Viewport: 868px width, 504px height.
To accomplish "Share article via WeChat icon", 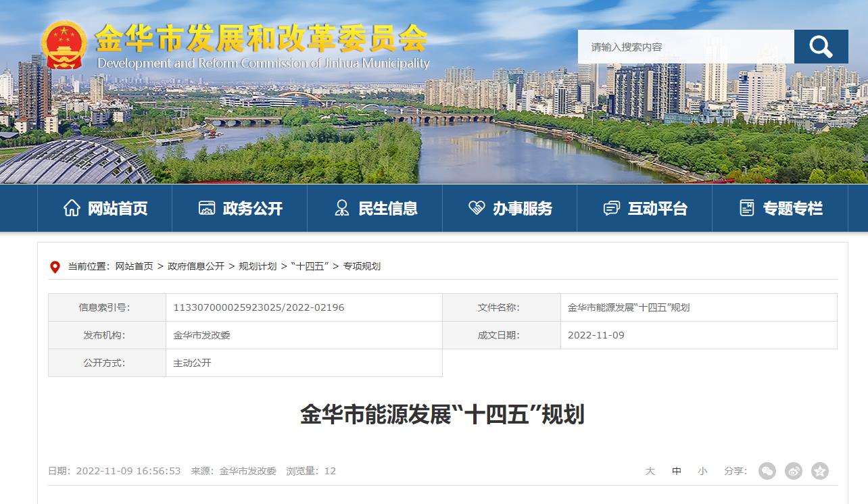I will point(767,471).
